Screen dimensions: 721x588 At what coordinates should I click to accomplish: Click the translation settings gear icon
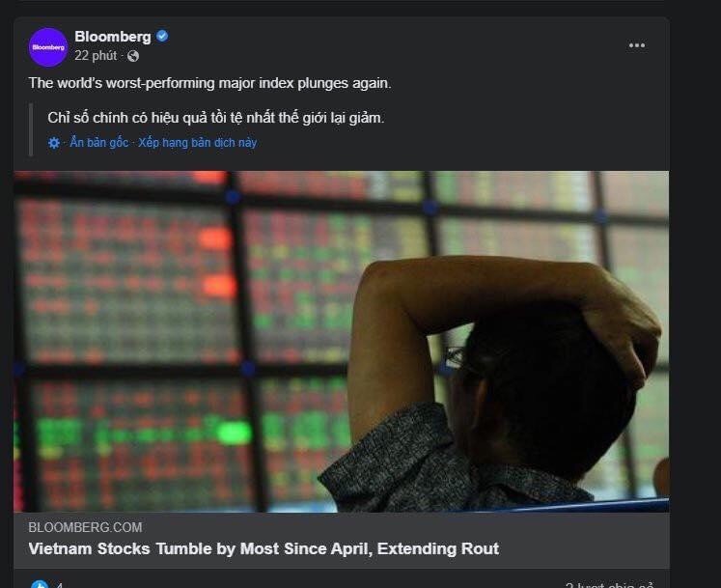(x=54, y=143)
